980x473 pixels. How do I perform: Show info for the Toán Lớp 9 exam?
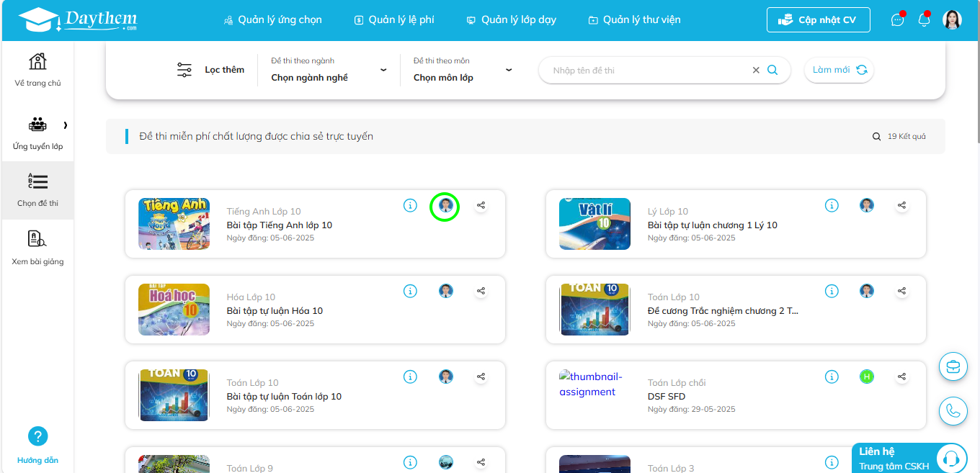tap(410, 462)
